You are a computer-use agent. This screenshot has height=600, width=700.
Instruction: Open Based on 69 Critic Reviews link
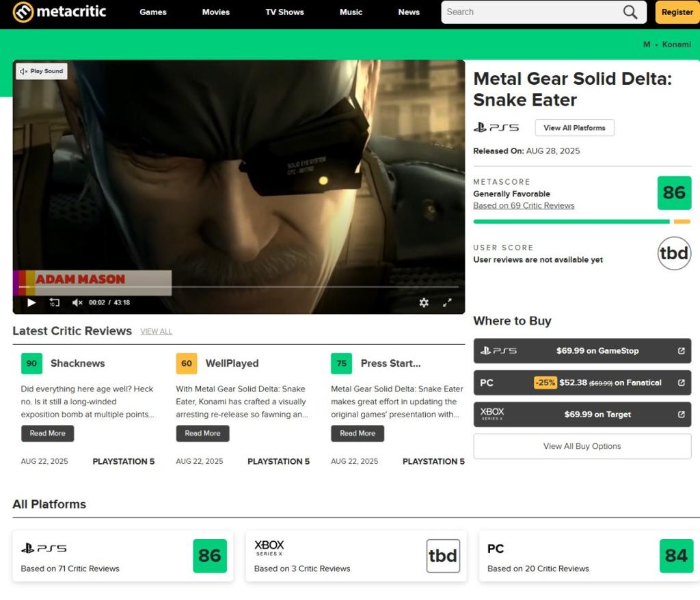click(524, 206)
